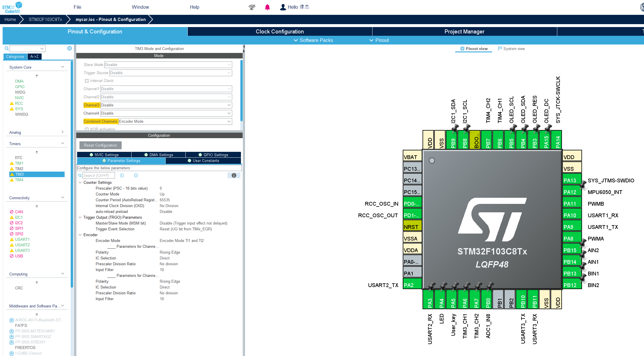Open the Channel3 dropdown
The height and width of the screenshot is (356, 644).
pos(166,105)
